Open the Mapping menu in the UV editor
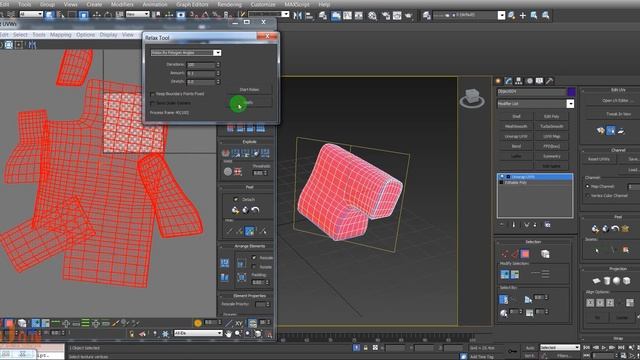The width and height of the screenshot is (640, 360). tap(60, 35)
